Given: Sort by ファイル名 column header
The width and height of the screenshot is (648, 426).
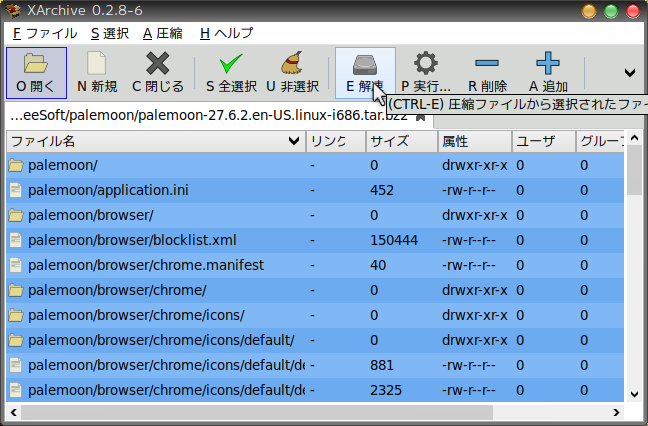Looking at the screenshot, I should (156, 141).
